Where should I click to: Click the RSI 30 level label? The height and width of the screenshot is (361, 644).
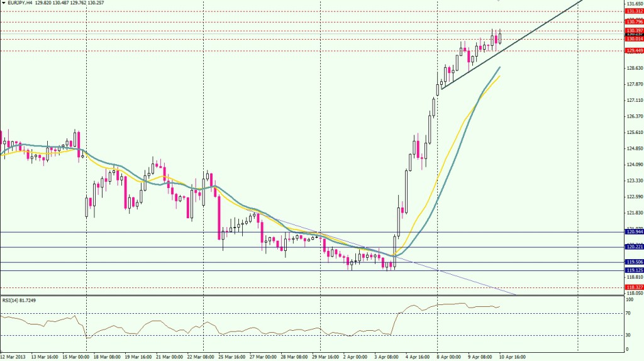coord(629,335)
